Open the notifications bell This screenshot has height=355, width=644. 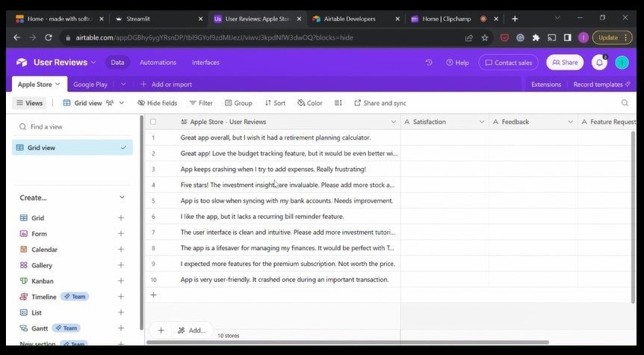[600, 63]
